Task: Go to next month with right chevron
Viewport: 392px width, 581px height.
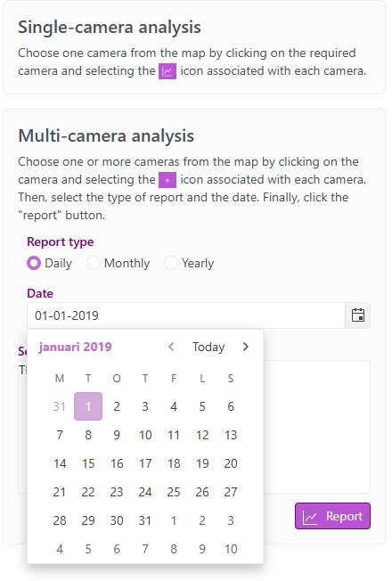Action: [246, 347]
